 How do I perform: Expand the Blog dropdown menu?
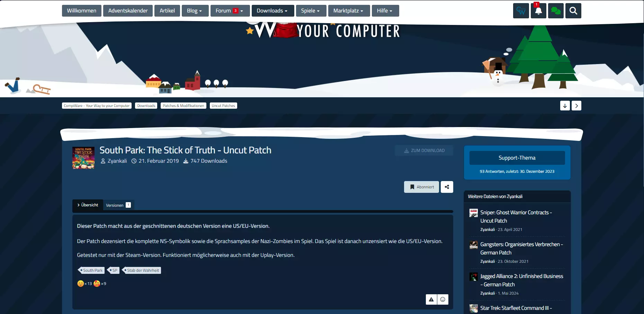195,11
